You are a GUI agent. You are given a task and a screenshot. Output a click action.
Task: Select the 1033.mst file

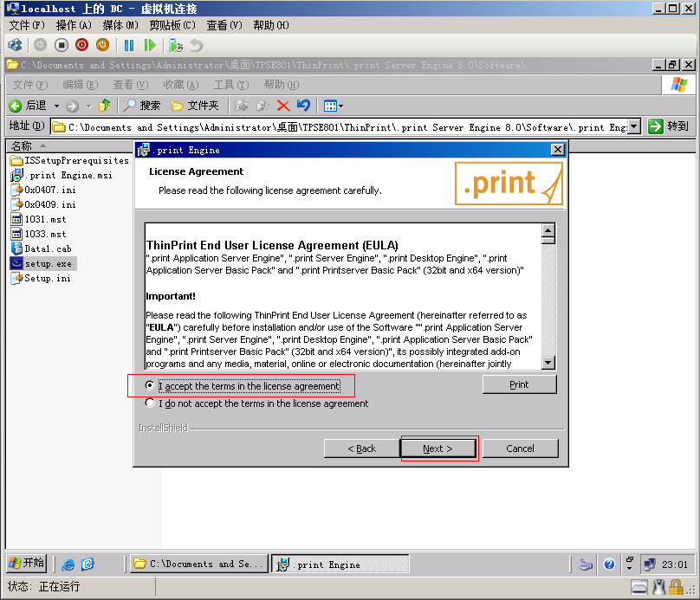point(38,234)
